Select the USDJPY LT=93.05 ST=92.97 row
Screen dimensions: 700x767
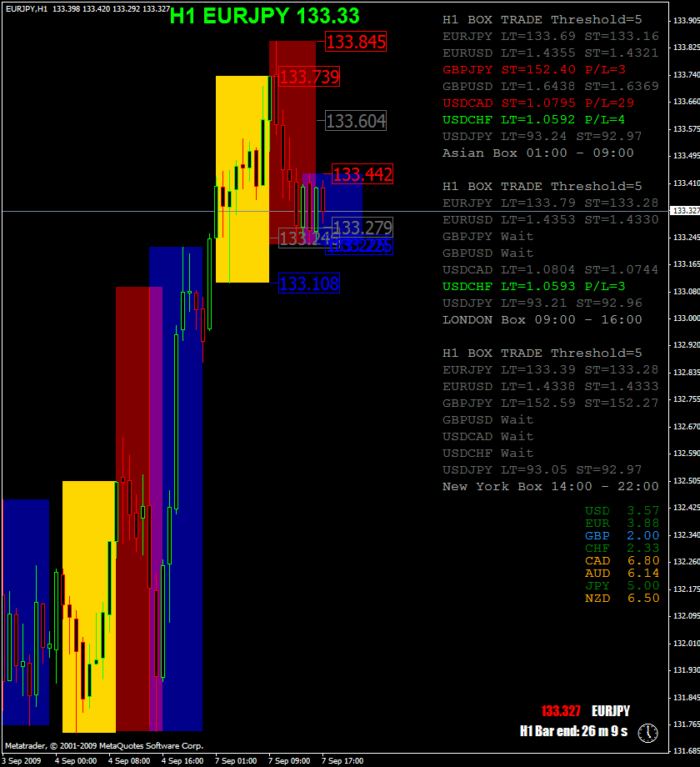click(542, 469)
